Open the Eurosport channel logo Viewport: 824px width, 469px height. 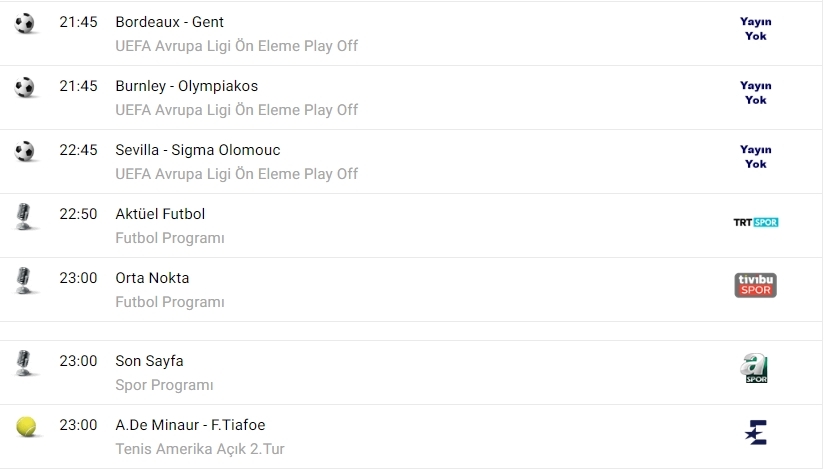(756, 432)
